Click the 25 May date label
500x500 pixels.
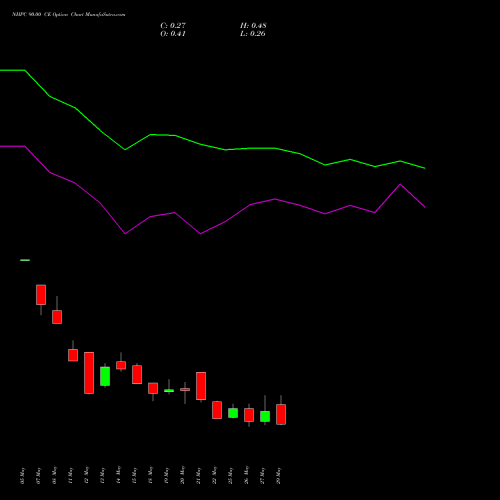click(x=231, y=475)
